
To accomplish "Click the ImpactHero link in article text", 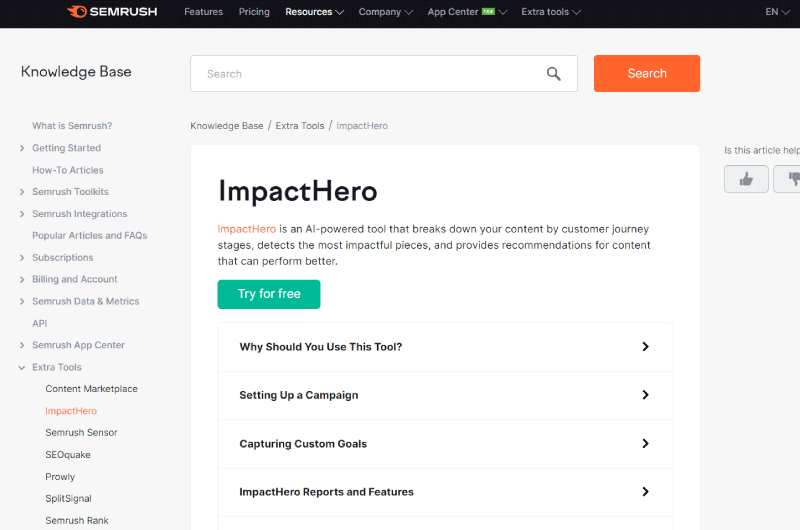I will click(x=246, y=229).
